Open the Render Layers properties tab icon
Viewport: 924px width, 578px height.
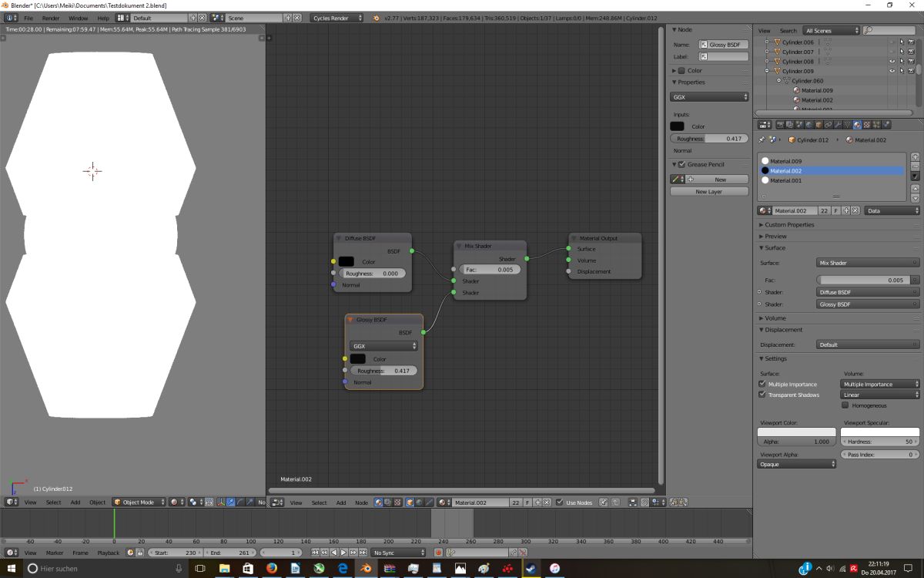(x=789, y=124)
